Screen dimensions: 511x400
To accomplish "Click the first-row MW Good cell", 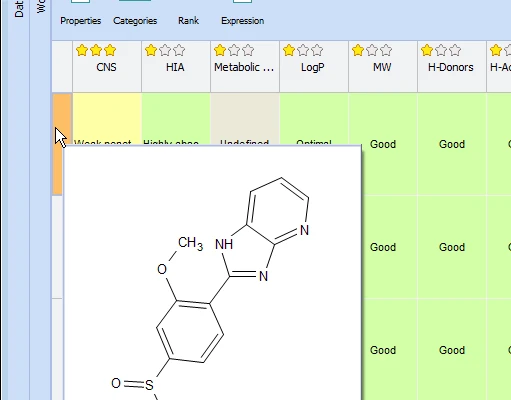I will point(383,144).
